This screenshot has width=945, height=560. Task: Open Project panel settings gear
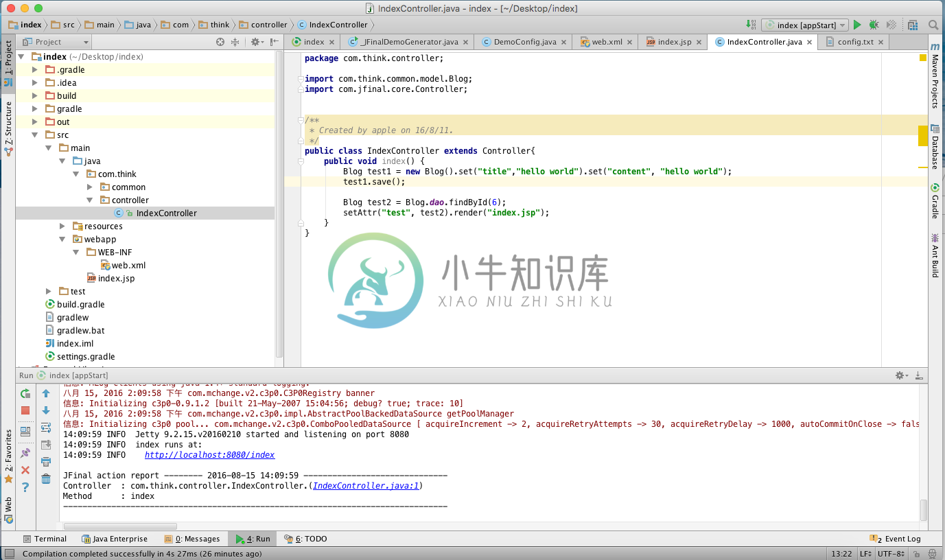point(255,42)
